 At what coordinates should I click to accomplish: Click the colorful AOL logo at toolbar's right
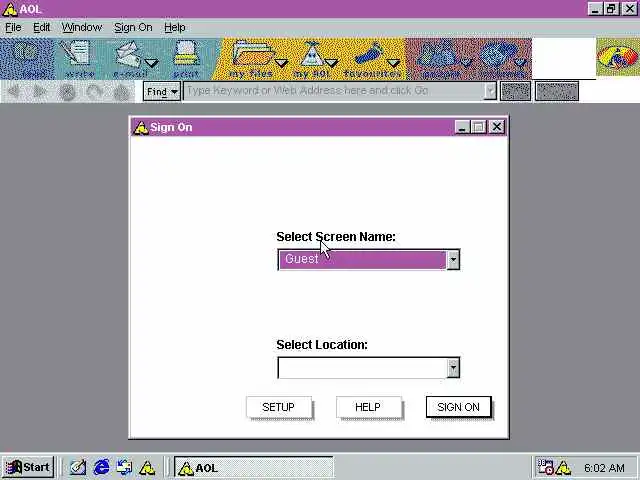618,58
